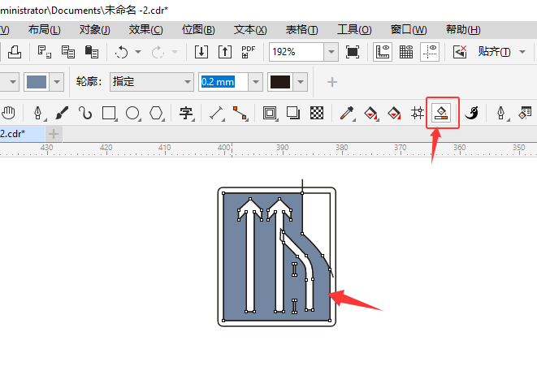Select the Text tool

tap(186, 113)
